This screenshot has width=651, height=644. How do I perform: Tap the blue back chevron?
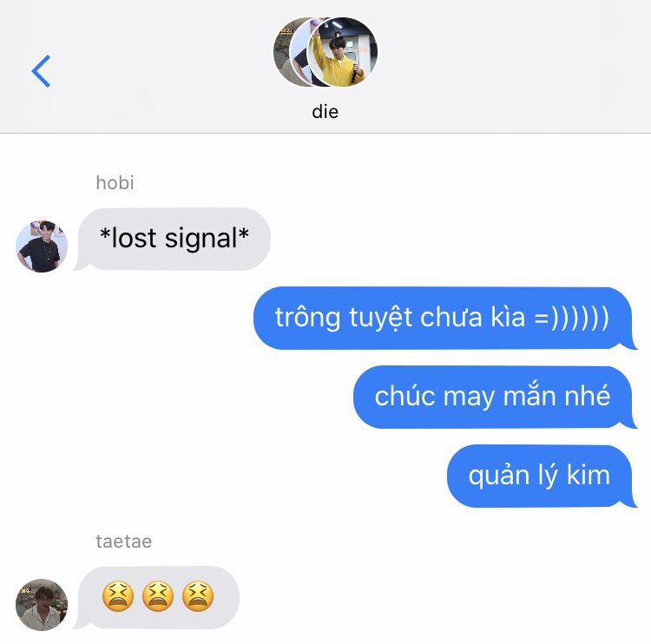point(41,71)
